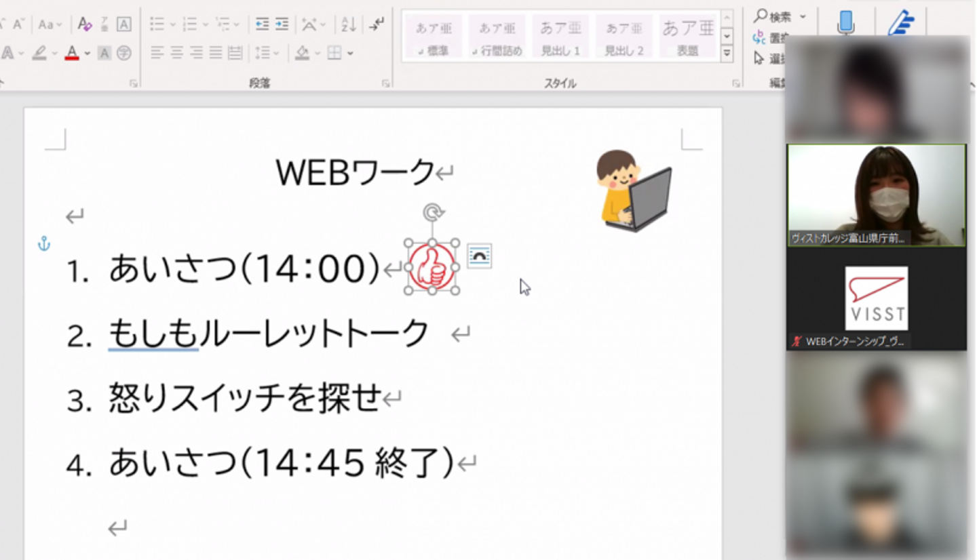
Task: Apply the 表題 style
Action: click(x=688, y=36)
